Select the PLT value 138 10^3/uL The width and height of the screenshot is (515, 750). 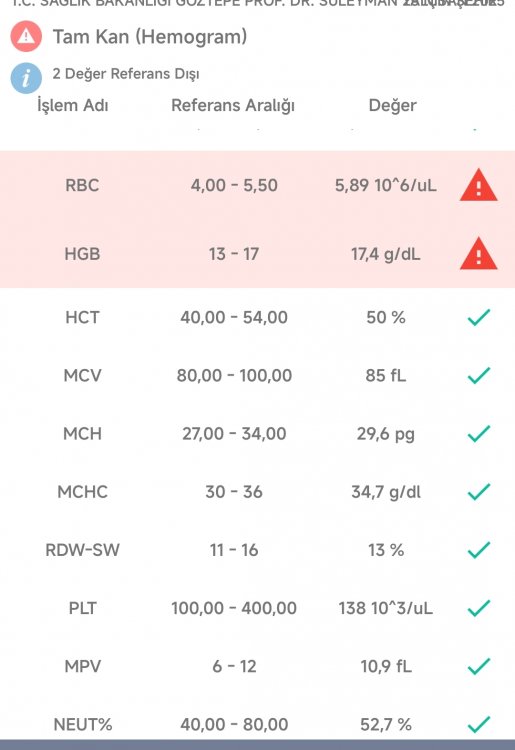coord(385,608)
